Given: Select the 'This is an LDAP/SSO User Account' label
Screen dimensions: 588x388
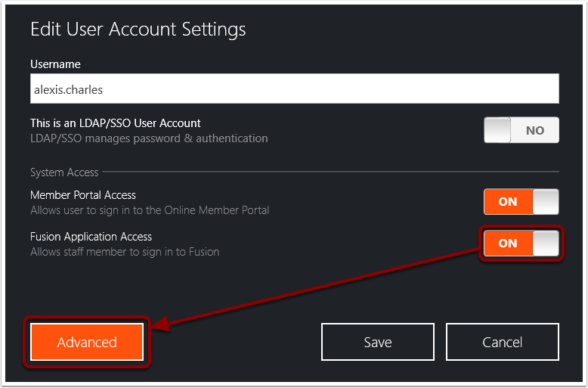Looking at the screenshot, I should [116, 123].
